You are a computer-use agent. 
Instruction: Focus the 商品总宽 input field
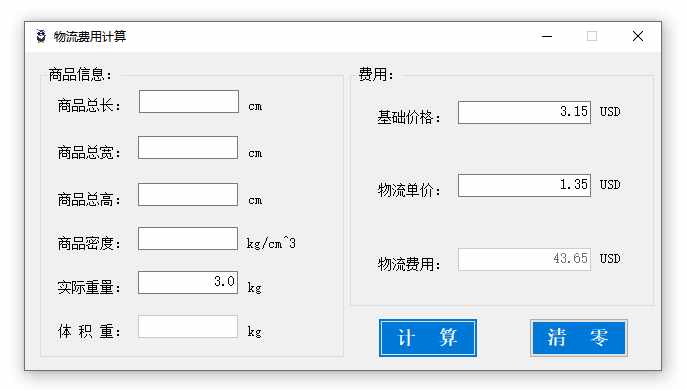point(188,147)
